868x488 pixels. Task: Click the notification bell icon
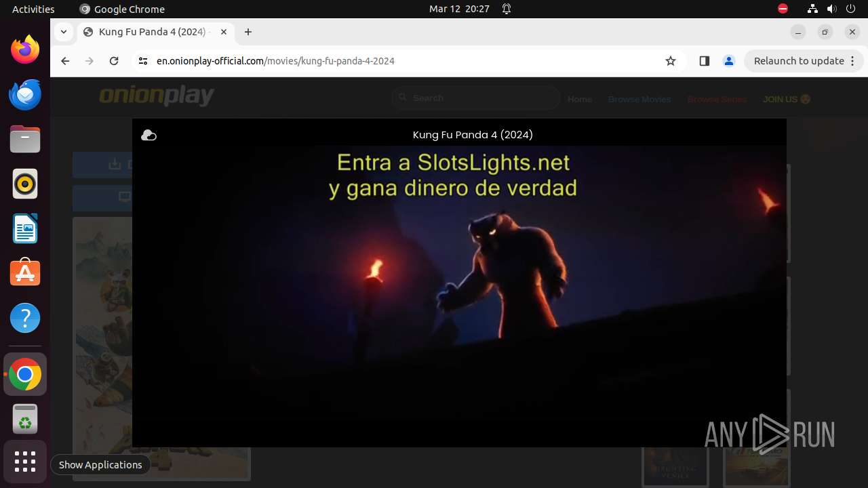coord(507,9)
